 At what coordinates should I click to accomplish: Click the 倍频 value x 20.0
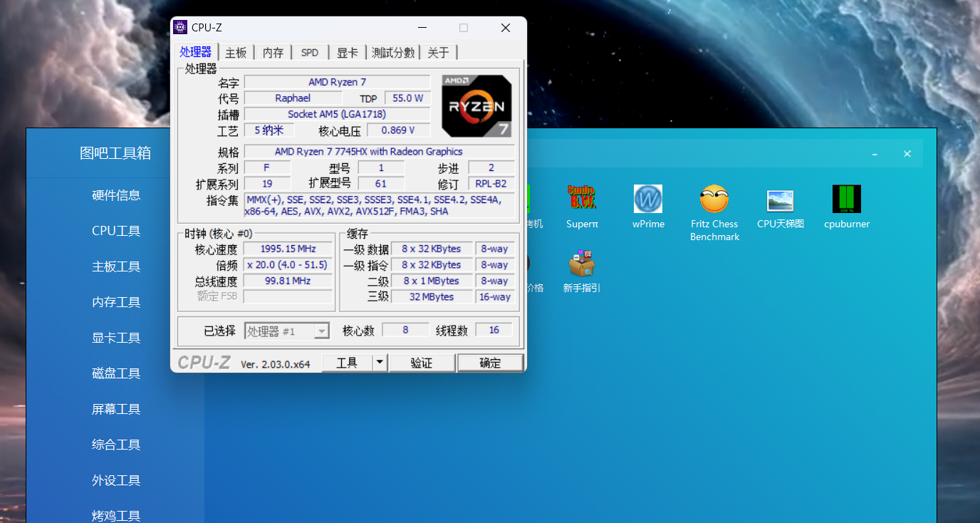click(288, 264)
